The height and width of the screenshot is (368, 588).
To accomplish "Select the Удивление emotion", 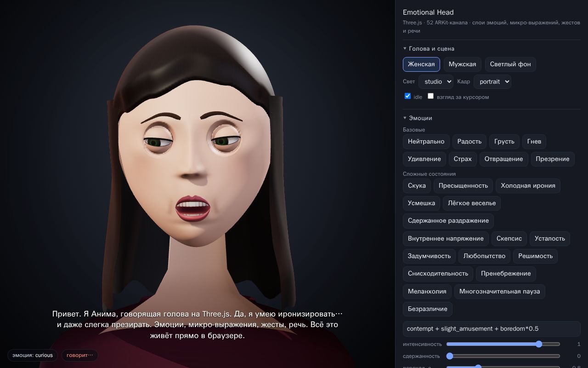I will tap(424, 159).
